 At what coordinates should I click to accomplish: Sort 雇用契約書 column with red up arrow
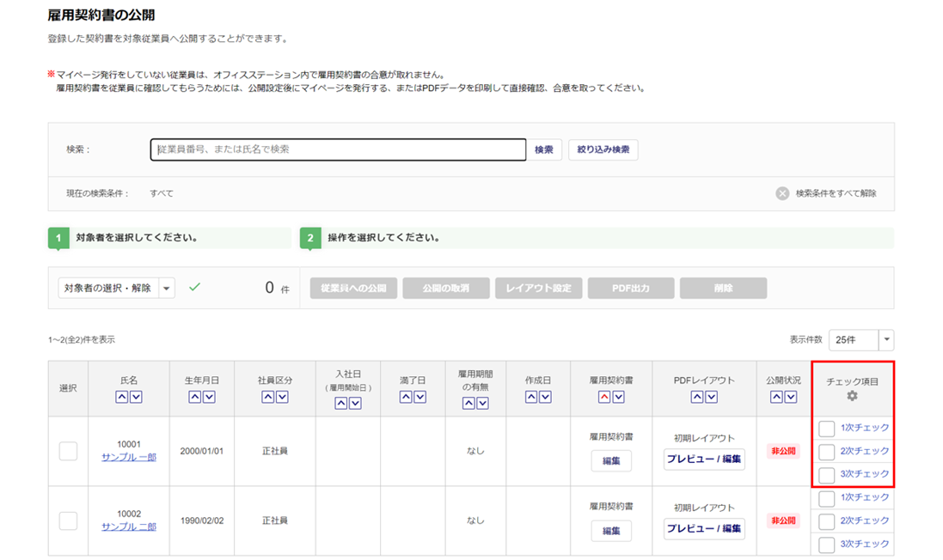(x=604, y=397)
